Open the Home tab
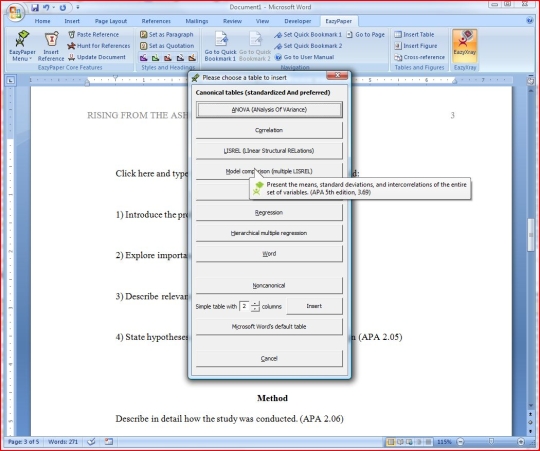The height and width of the screenshot is (451, 540). coord(42,21)
